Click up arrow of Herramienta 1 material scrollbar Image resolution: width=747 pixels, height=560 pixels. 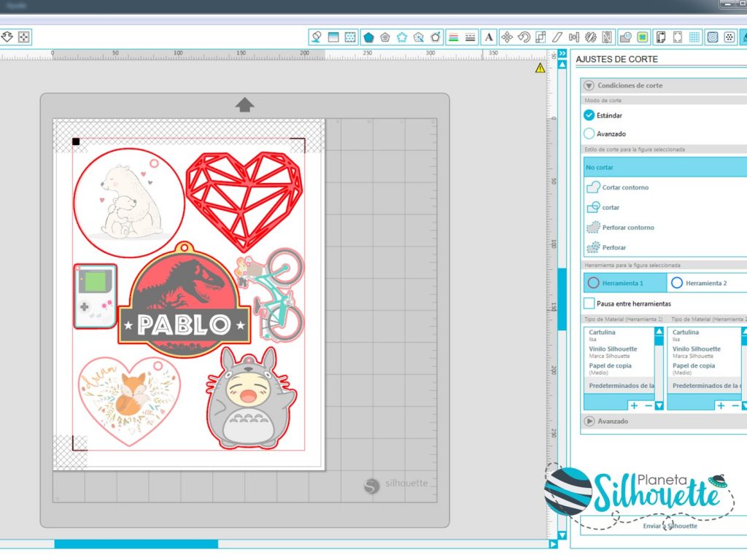click(x=659, y=331)
